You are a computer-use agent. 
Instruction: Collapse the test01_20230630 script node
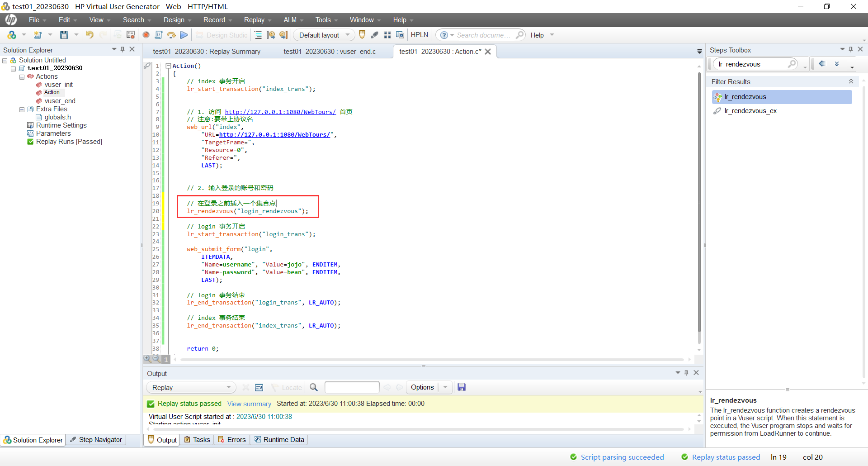pos(13,68)
